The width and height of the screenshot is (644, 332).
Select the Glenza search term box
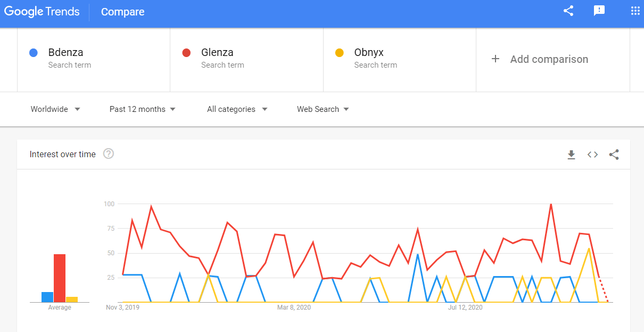click(247, 60)
